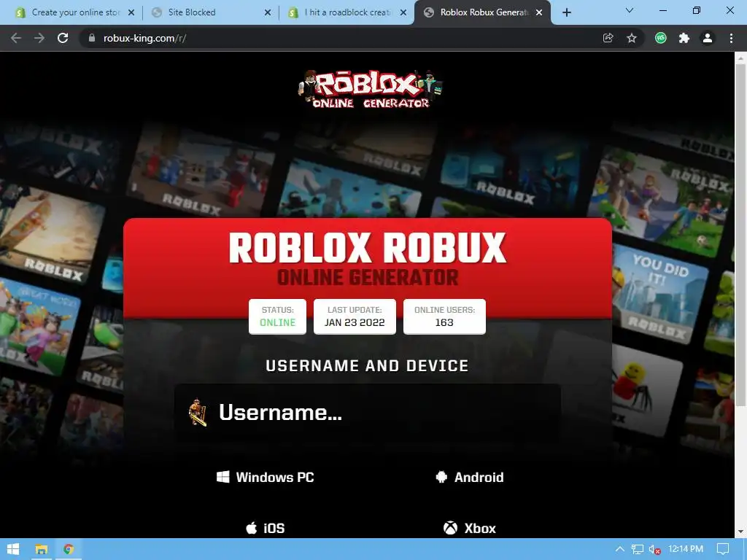This screenshot has width=747, height=560.
Task: Click the address bar URL robux-king.com/r/
Action: [x=144, y=38]
